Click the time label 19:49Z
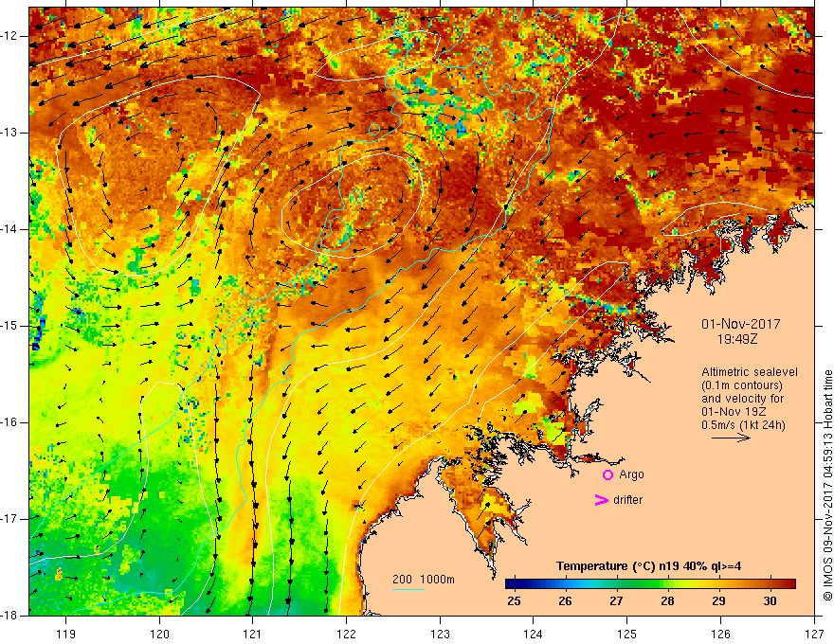 [737, 338]
